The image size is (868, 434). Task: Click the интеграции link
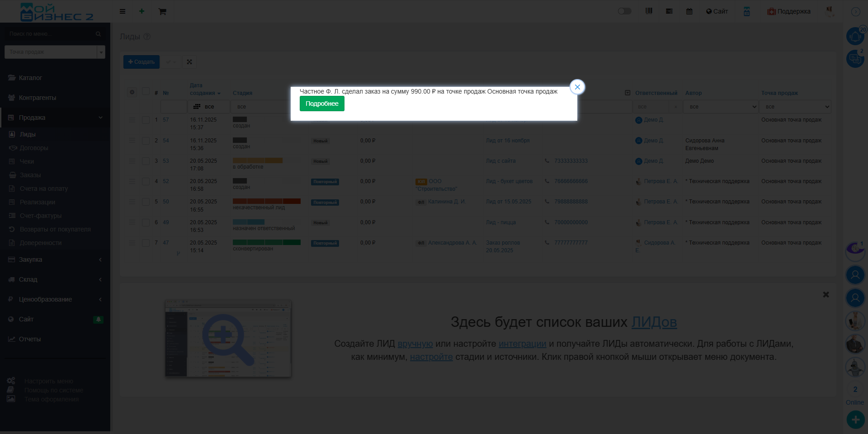[x=522, y=344]
